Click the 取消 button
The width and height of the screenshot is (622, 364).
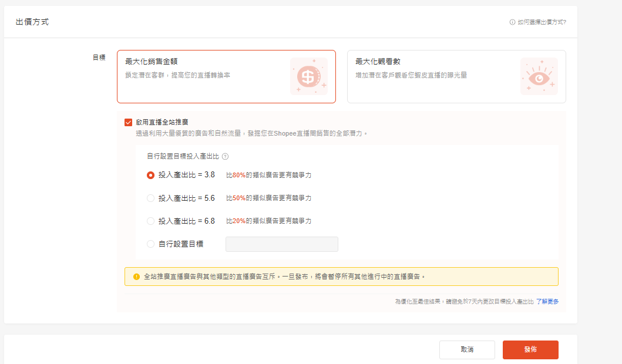tap(467, 350)
